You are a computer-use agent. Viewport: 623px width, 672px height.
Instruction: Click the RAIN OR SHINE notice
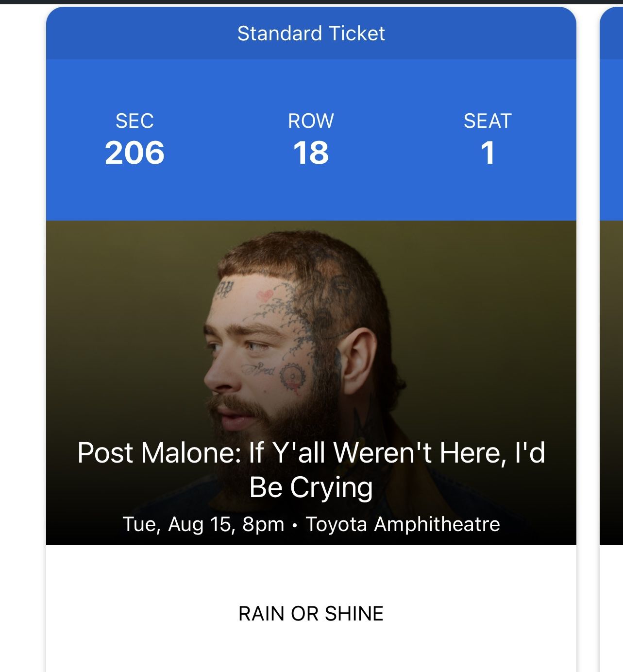[x=311, y=614]
